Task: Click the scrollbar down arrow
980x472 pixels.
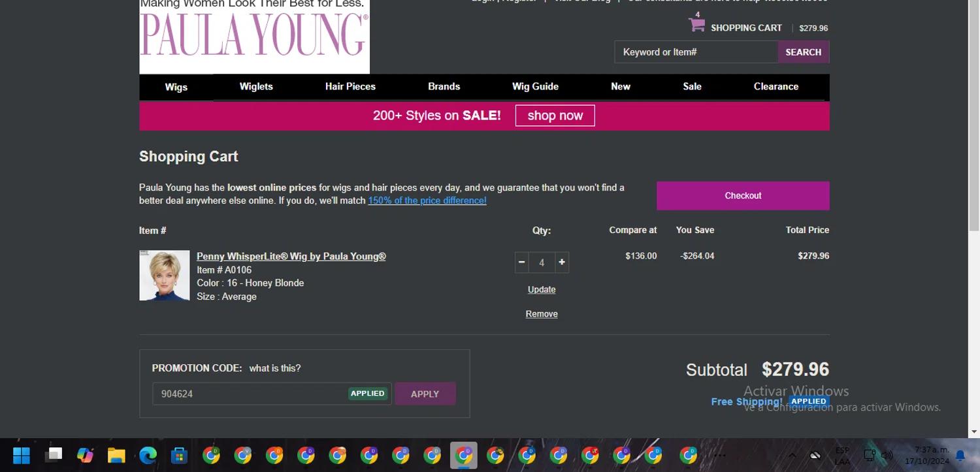Action: [974, 432]
